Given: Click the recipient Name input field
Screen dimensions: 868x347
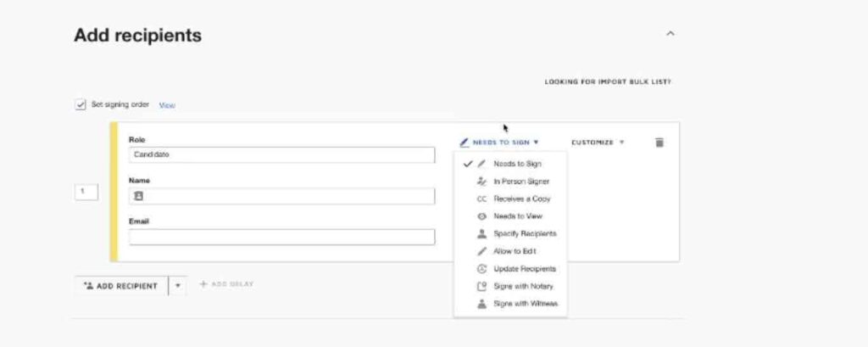Looking at the screenshot, I should click(281, 196).
